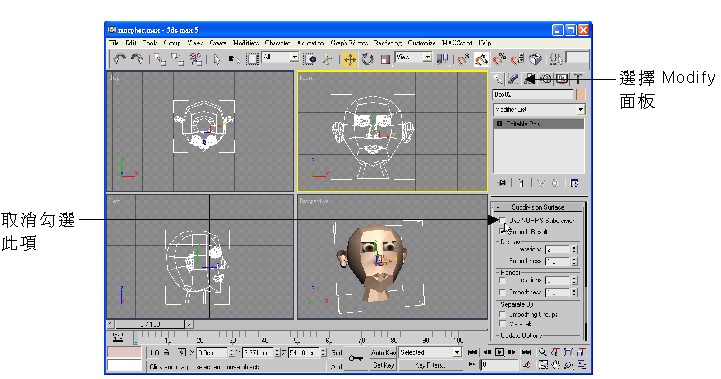
Task: Activate the Select and Scale tool
Action: [x=385, y=59]
